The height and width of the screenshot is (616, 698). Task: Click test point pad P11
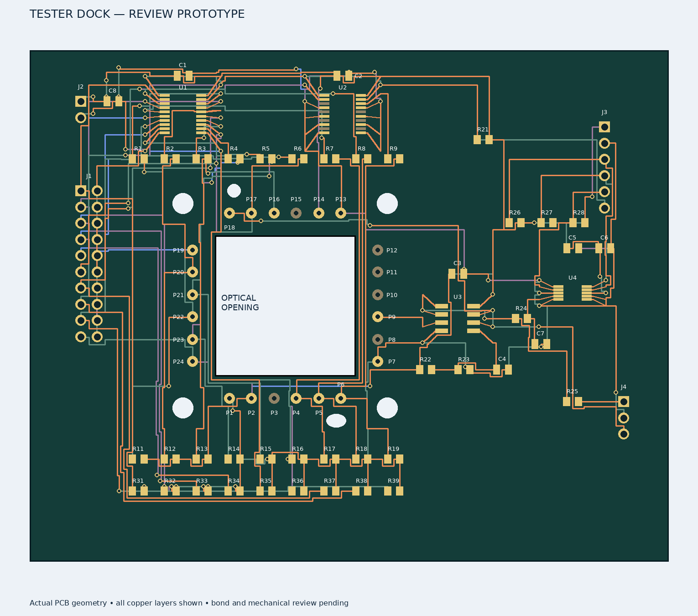(378, 272)
